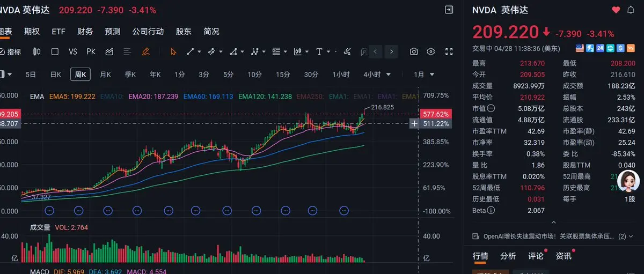This screenshot has height=274, width=644.
Task: Select the text annotation T tool
Action: click(319, 51)
